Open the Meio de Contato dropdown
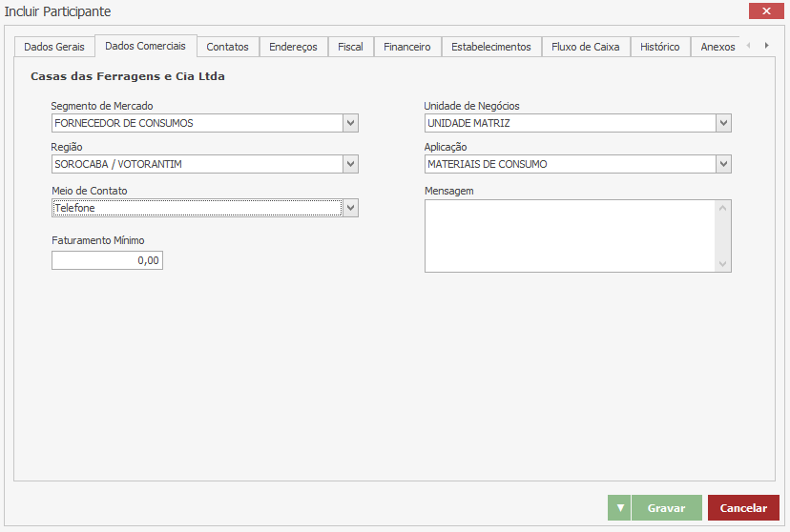 (350, 208)
